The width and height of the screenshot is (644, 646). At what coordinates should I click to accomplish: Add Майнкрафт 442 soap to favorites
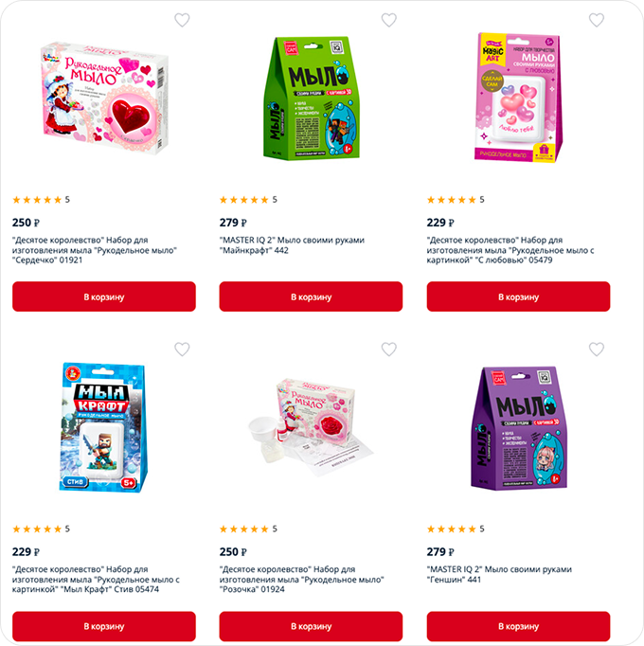[x=388, y=20]
